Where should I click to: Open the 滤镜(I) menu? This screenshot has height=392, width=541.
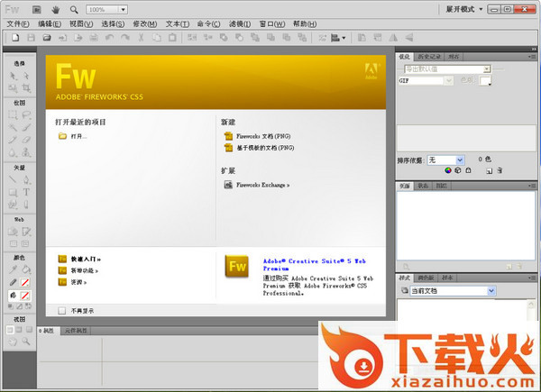[x=240, y=23]
